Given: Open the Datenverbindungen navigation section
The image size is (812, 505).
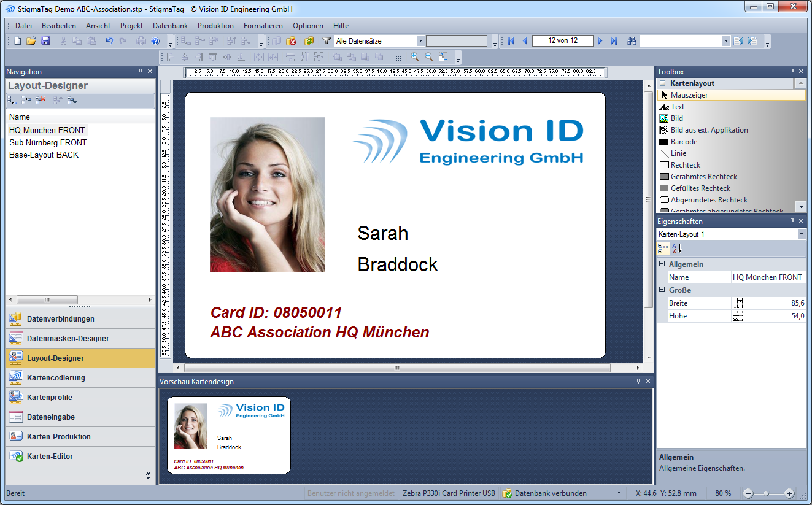Looking at the screenshot, I should point(80,319).
